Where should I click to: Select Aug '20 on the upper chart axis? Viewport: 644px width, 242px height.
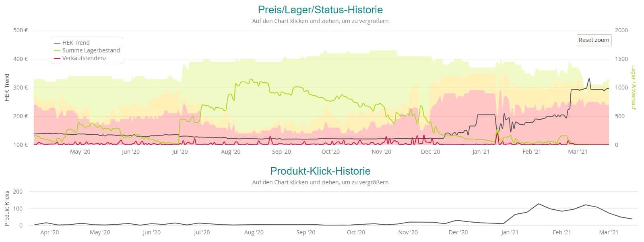[x=231, y=152]
